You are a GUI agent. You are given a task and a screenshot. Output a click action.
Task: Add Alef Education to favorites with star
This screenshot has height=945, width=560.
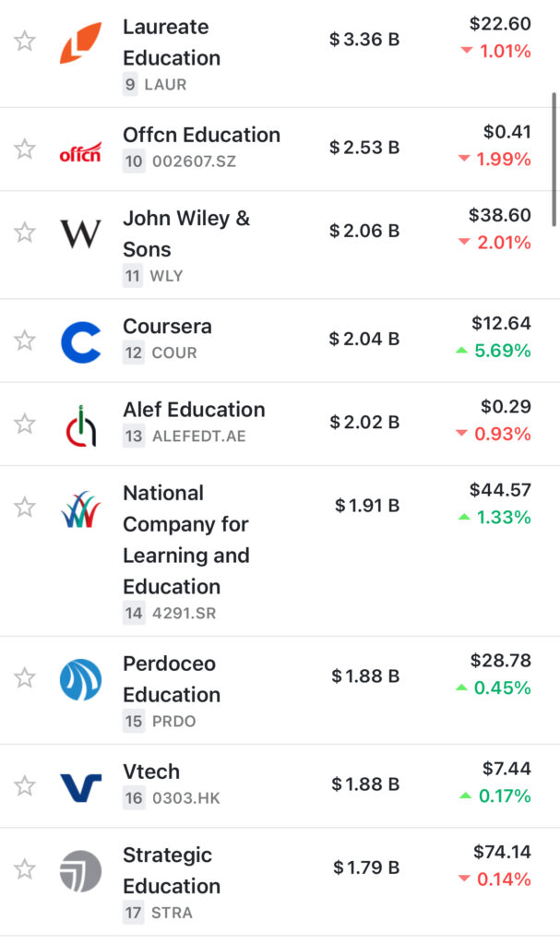[x=25, y=424]
